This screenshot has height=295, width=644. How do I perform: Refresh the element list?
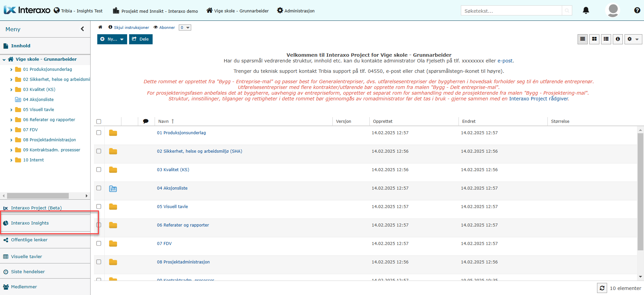(x=602, y=288)
